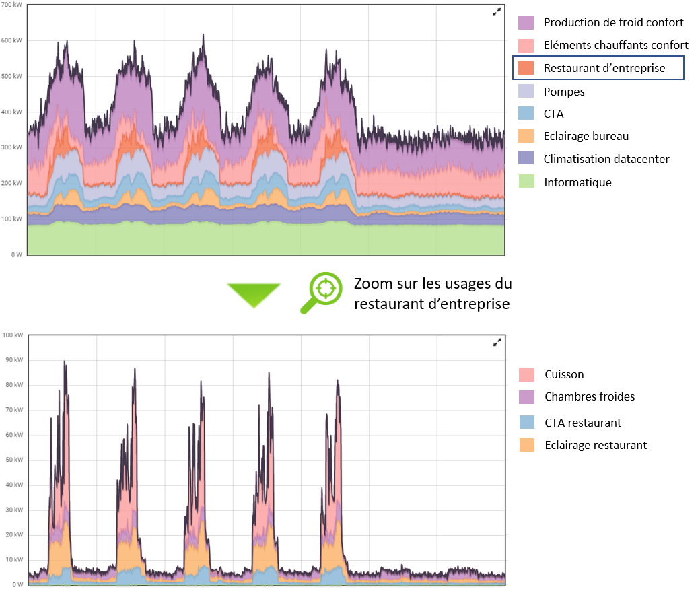
Task: Click the 50 kW axis label on bottom chart
Action: coord(13,460)
